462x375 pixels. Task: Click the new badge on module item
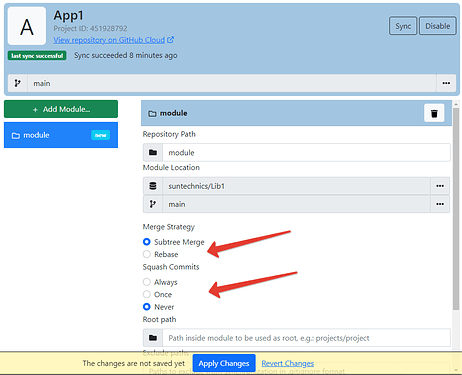(x=100, y=135)
